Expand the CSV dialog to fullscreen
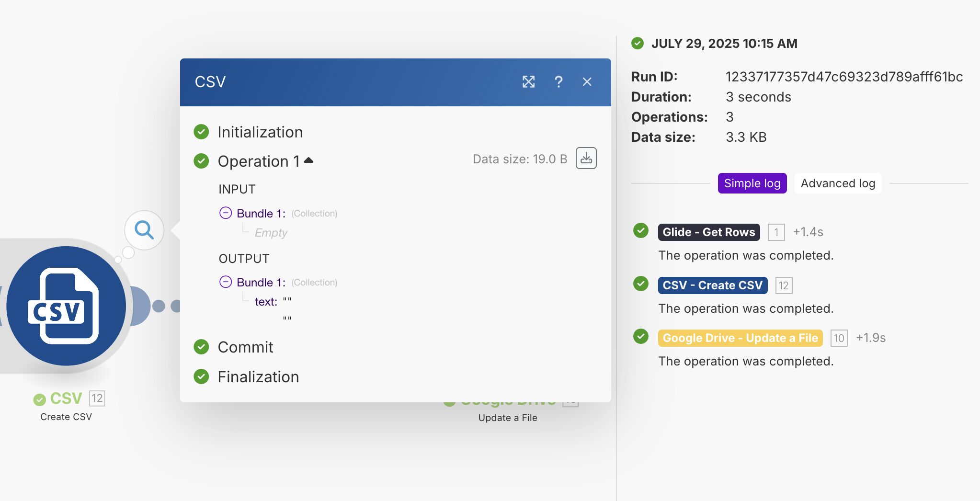This screenshot has height=501, width=980. [528, 82]
